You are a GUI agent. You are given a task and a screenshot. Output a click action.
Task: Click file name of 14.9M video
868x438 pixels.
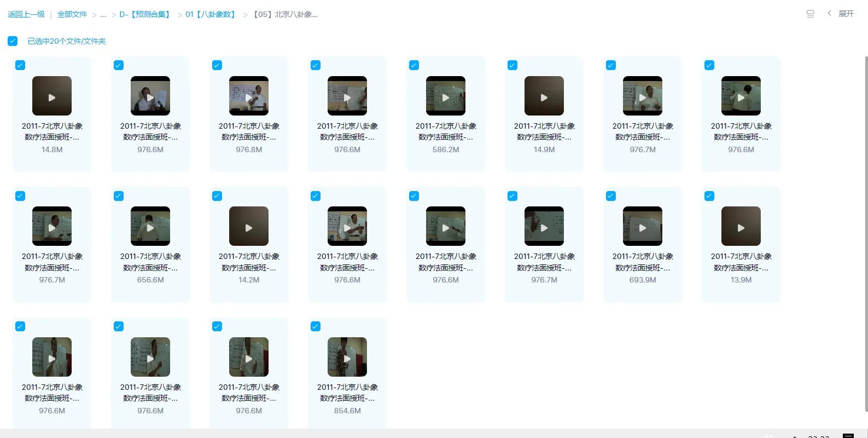click(x=544, y=131)
